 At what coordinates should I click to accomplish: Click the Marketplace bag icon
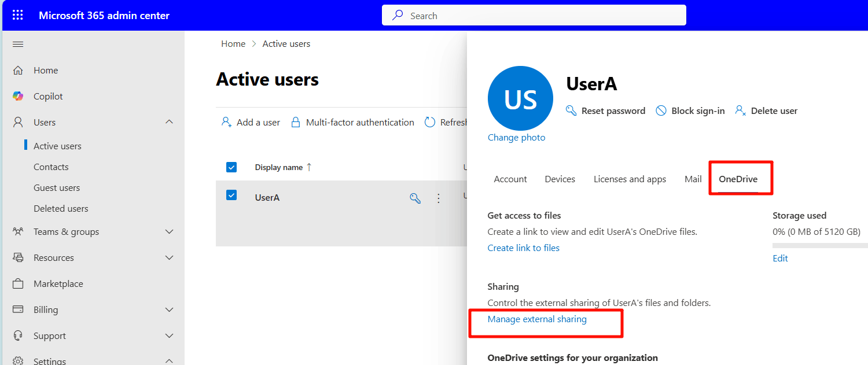pyautogui.click(x=18, y=283)
